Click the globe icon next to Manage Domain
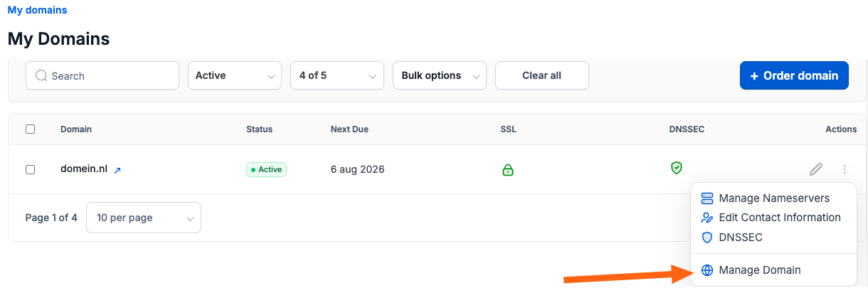868x298 pixels. click(707, 270)
